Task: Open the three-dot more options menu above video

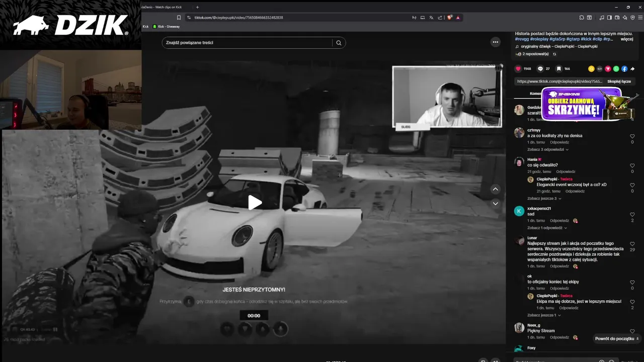Action: point(496,42)
